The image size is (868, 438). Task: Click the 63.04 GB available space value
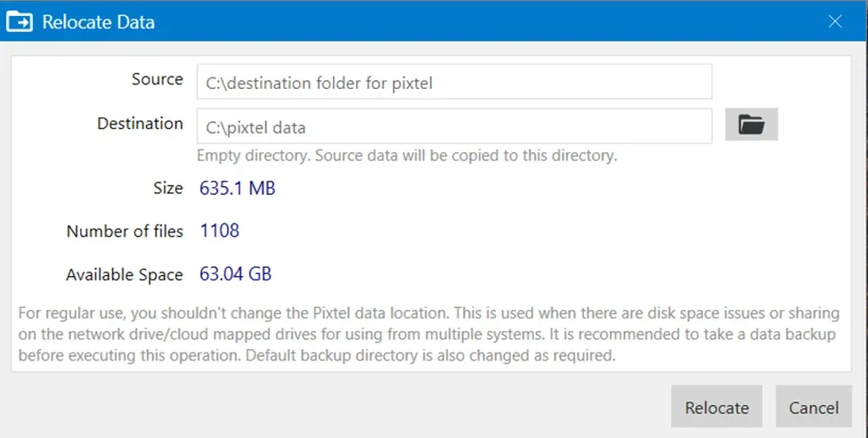point(235,273)
